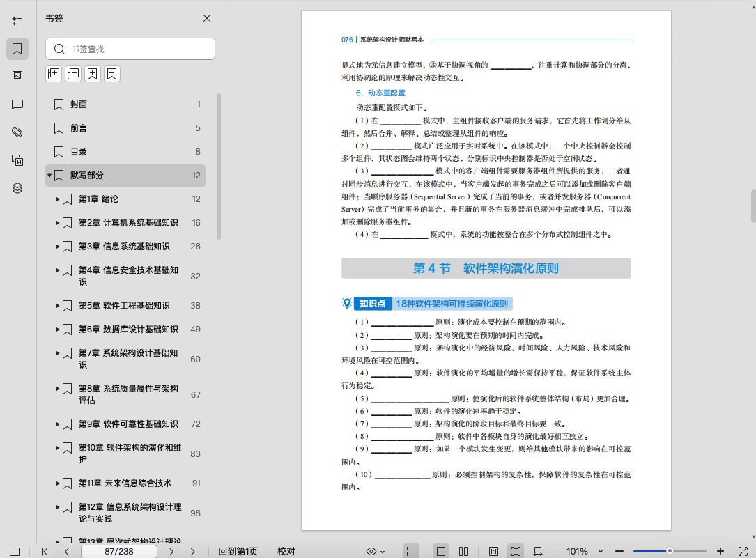Go to last page
Screen dimensions: 756x558
pos(193,551)
